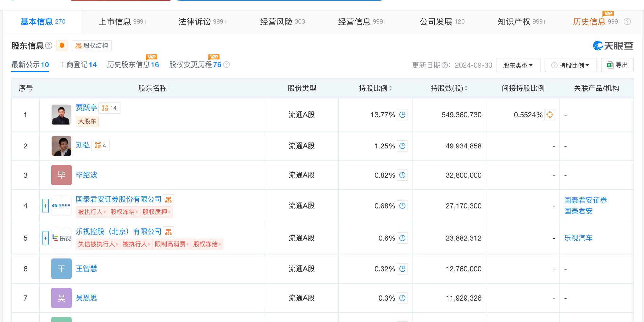Expand row 4 国泰君安证券 with plus button
The height and width of the screenshot is (322, 644).
pyautogui.click(x=46, y=206)
